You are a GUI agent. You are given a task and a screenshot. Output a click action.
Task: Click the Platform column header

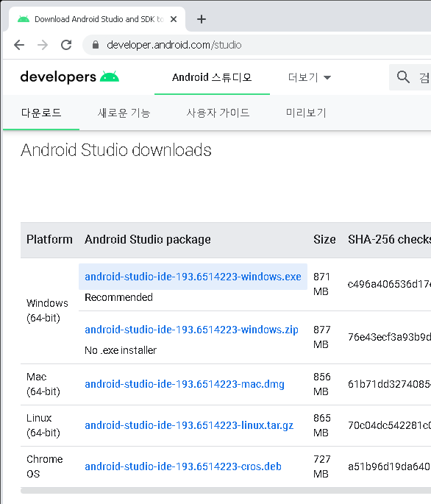49,239
